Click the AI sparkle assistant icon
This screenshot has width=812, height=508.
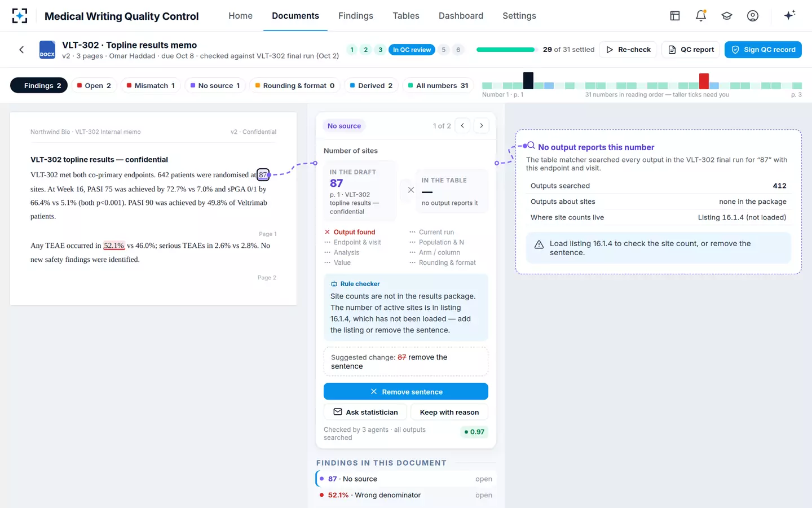[x=789, y=16]
